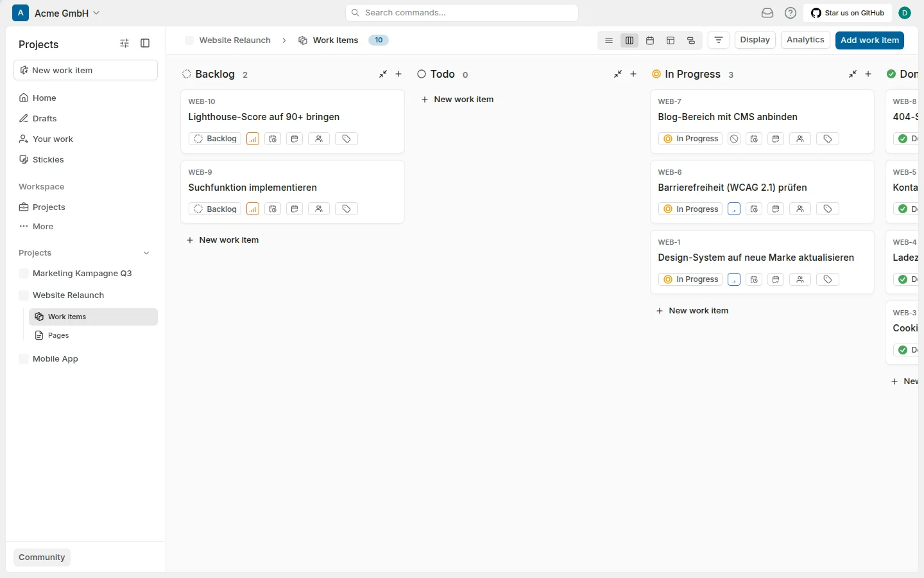Collapse the Projects sidebar section

[146, 253]
